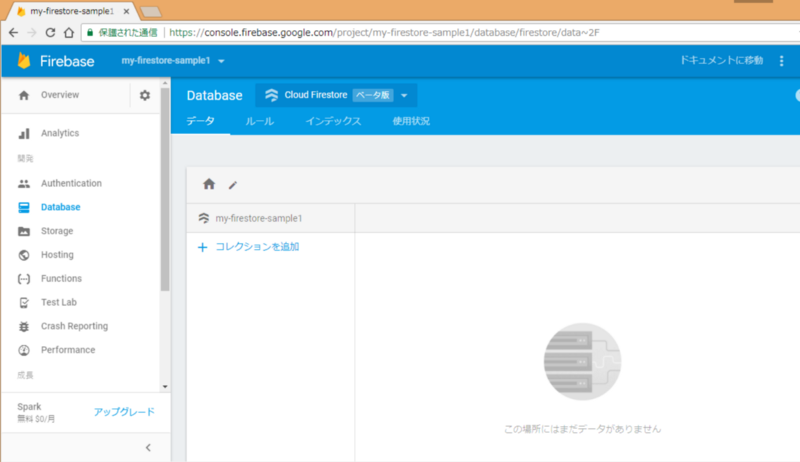
Task: Click the Spark plan label
Action: (x=29, y=407)
